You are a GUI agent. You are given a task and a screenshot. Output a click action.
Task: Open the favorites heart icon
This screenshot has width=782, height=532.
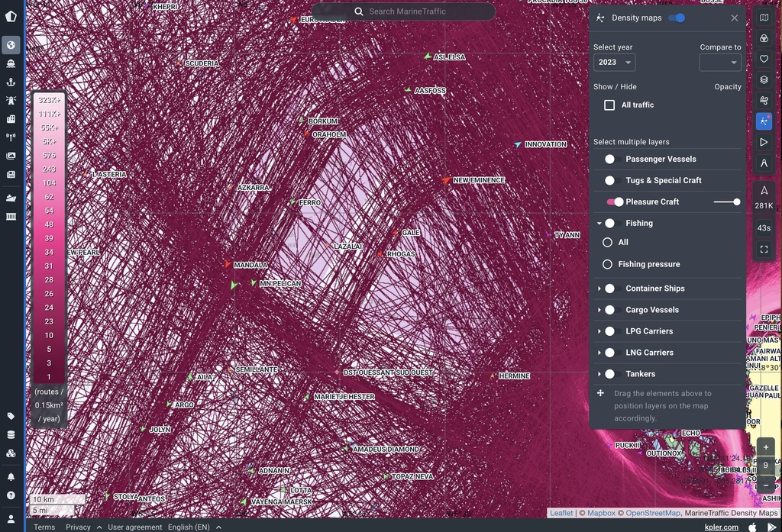pyautogui.click(x=764, y=59)
